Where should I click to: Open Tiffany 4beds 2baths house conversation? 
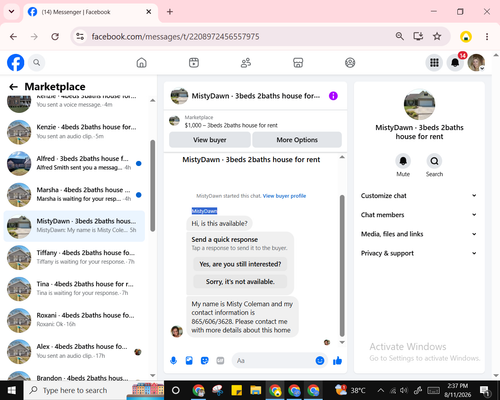(74, 257)
